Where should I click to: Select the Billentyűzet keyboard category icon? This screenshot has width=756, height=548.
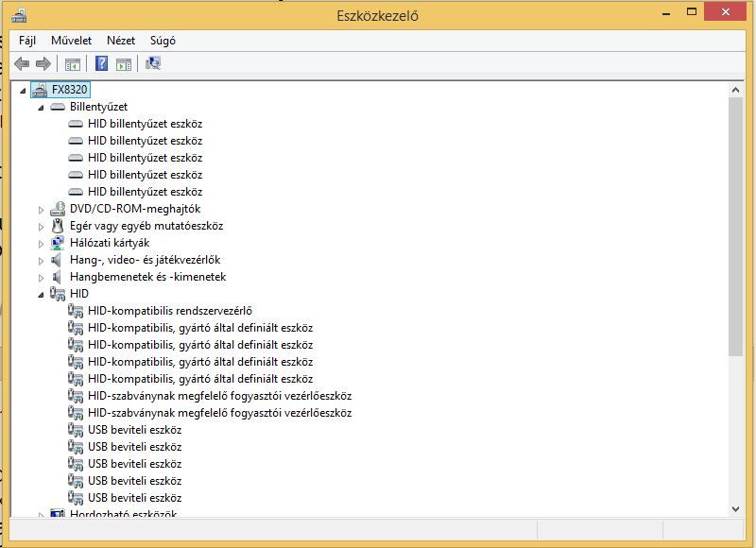click(x=58, y=107)
